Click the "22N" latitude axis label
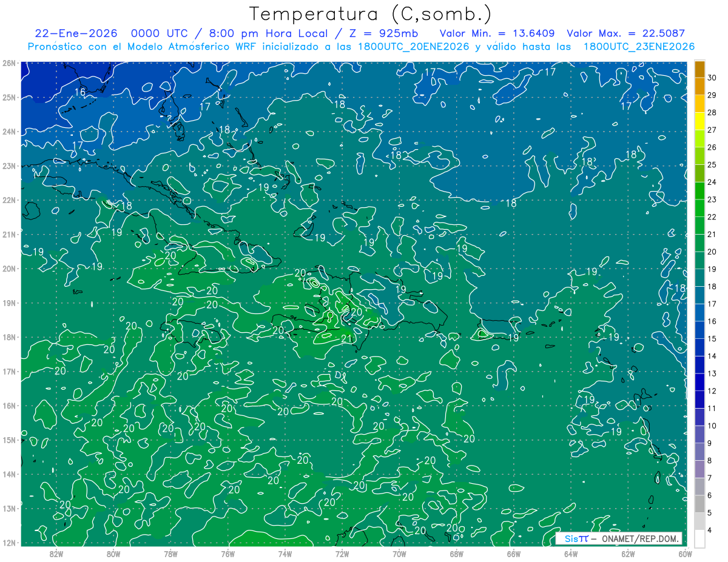 8,200
